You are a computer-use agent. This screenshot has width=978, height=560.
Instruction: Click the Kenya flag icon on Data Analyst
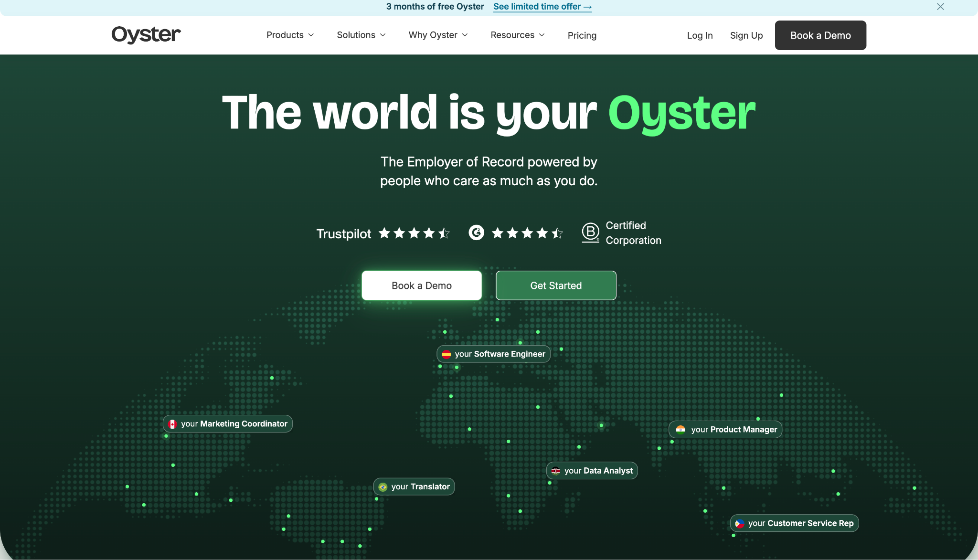click(556, 471)
